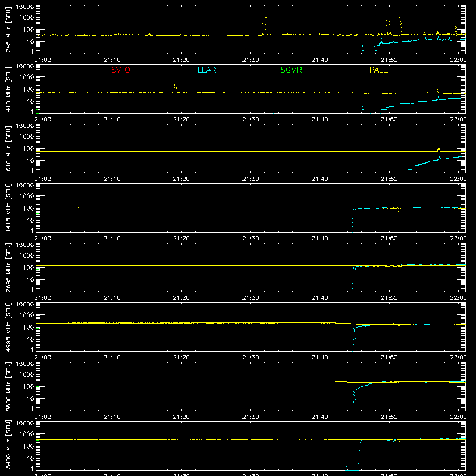Image resolution: width=476 pixels, height=476 pixels.
Task: Click the red SVTO station label
Action: point(121,70)
